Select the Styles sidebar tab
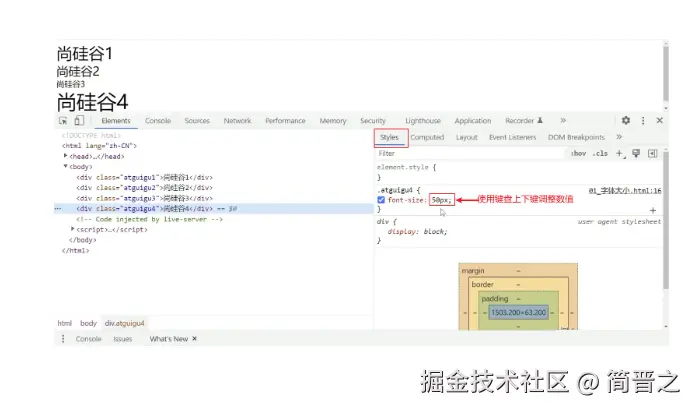Image resolution: width=695 pixels, height=410 pixels. [389, 137]
